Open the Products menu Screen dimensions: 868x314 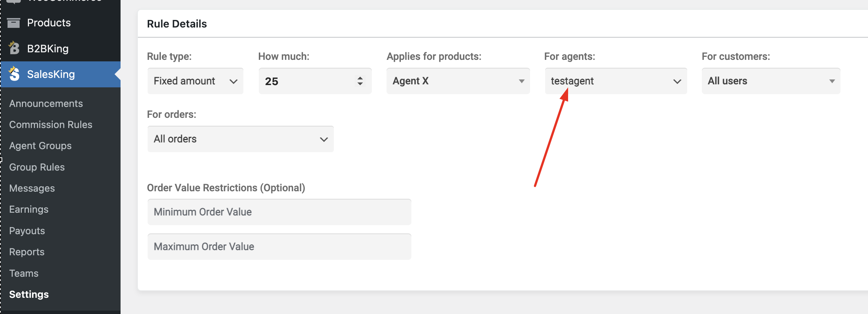(49, 23)
